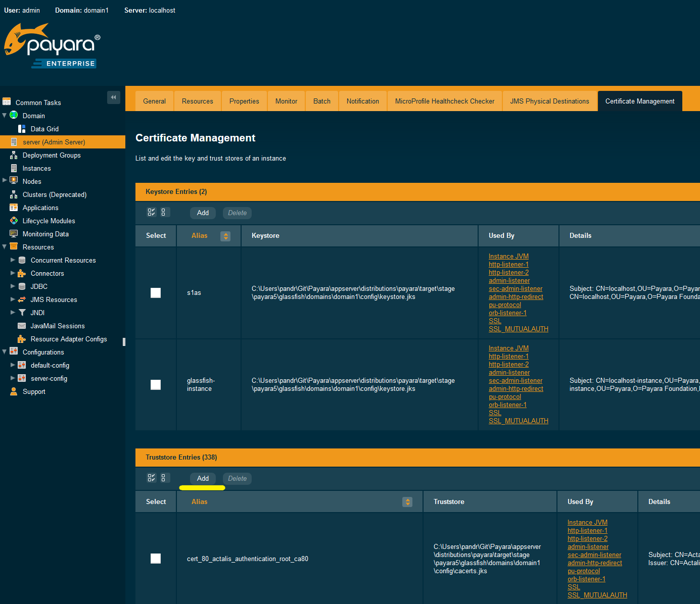Switch to the Monitor tab
This screenshot has width=700, height=604.
tap(286, 101)
